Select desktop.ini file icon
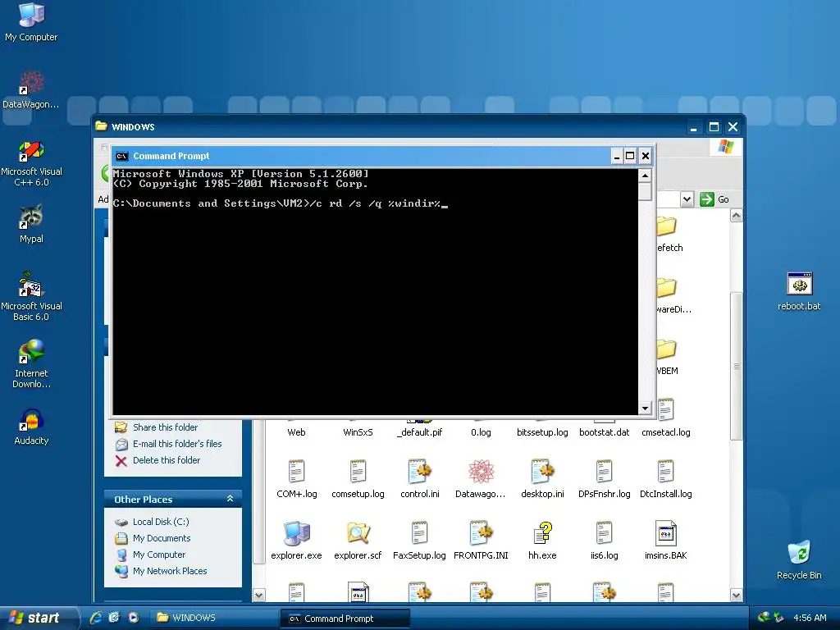The width and height of the screenshot is (840, 630). pyautogui.click(x=543, y=472)
